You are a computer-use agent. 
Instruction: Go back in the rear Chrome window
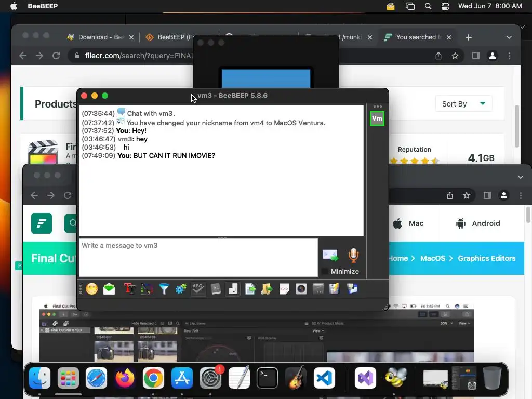23,56
